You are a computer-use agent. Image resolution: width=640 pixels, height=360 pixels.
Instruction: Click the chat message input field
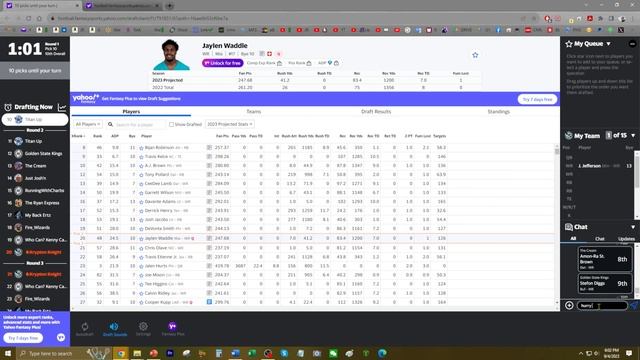point(602,305)
